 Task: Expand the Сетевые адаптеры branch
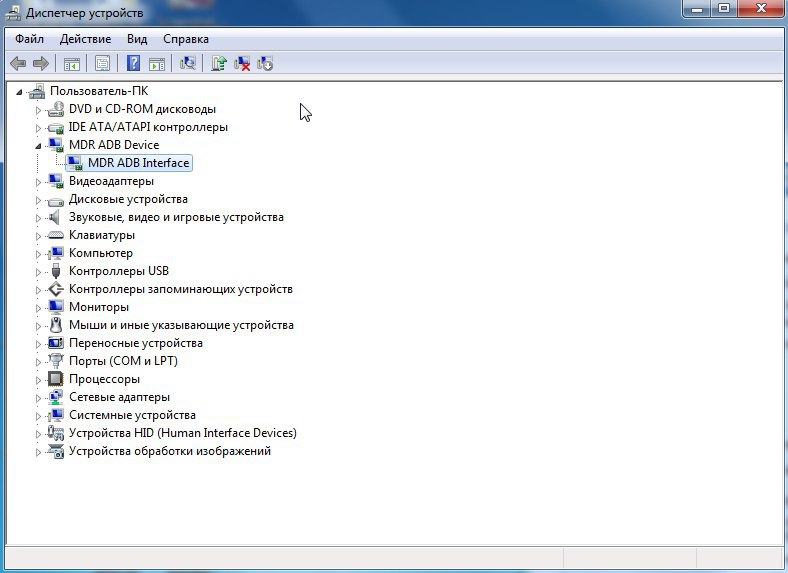(38, 398)
